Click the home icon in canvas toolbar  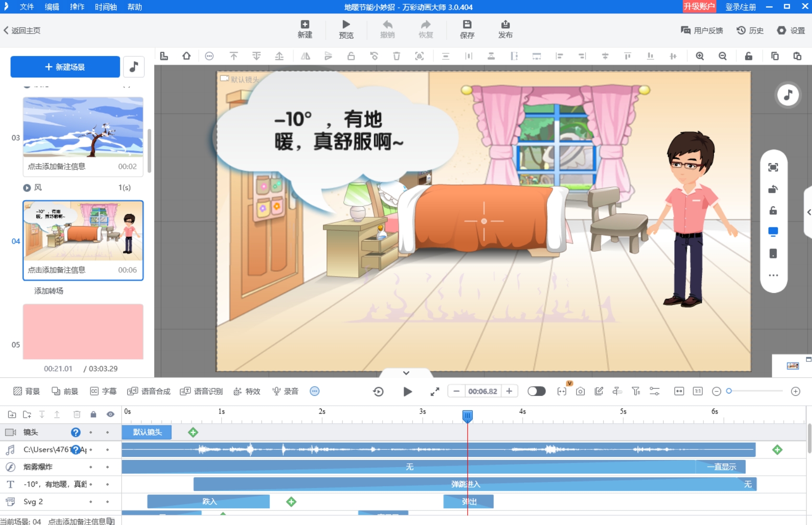pyautogui.click(x=186, y=56)
